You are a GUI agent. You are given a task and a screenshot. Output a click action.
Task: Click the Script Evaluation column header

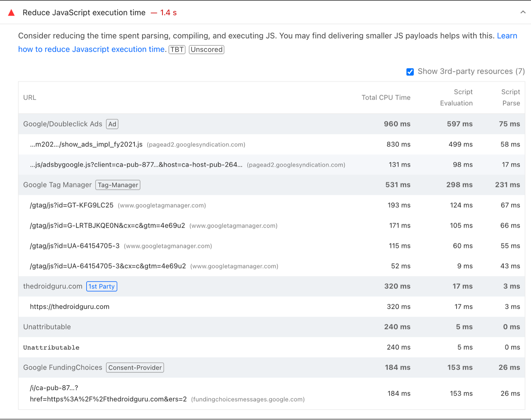pos(456,98)
